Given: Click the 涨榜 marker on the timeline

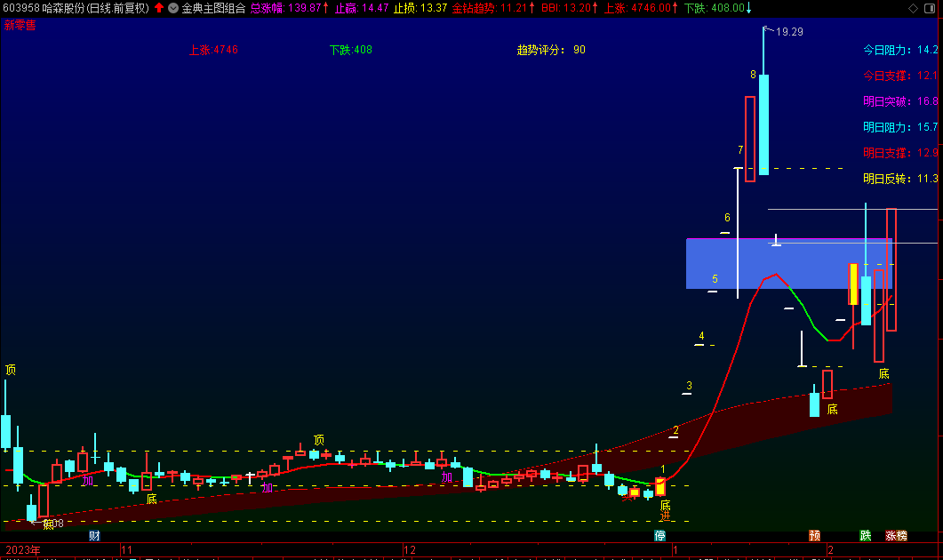Looking at the screenshot, I should 896,535.
